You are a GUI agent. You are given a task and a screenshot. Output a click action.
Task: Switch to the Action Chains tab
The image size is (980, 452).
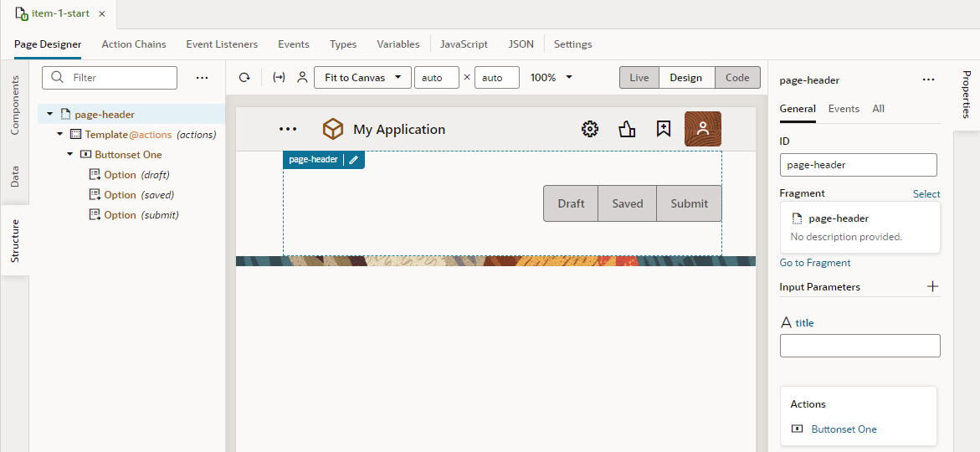[x=134, y=44]
